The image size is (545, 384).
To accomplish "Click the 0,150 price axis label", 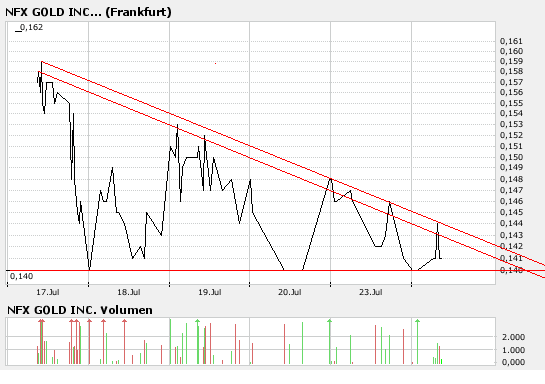I will pos(511,157).
